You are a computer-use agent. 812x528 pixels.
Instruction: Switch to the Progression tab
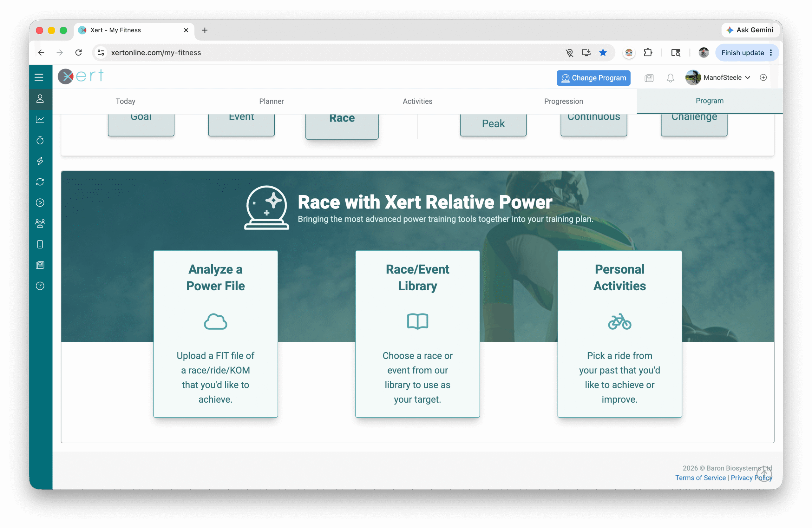pyautogui.click(x=563, y=101)
